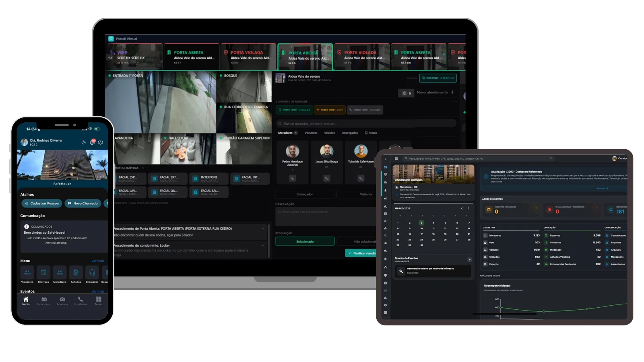This screenshot has width=644, height=362.
Task: Open Moradores menu icon on phone
Action: (x=60, y=272)
